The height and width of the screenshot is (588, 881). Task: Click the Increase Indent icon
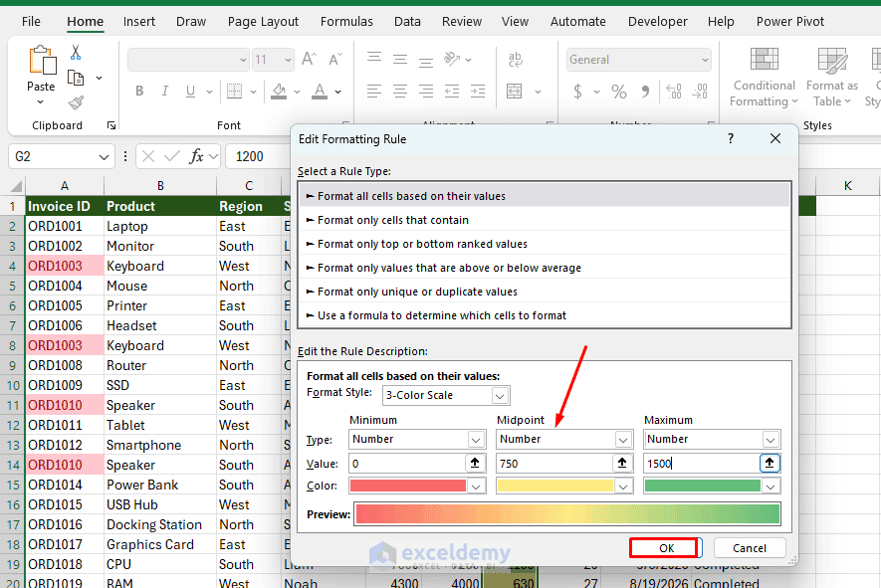click(x=478, y=91)
